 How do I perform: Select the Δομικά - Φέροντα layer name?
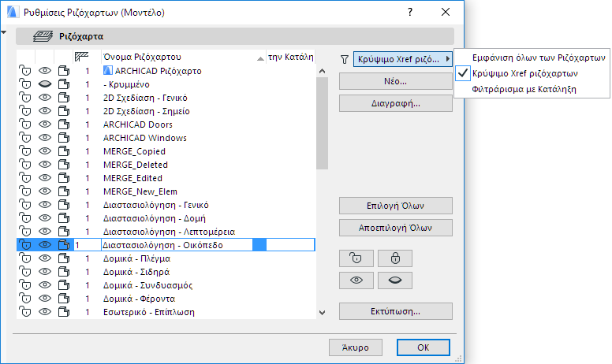(x=139, y=299)
